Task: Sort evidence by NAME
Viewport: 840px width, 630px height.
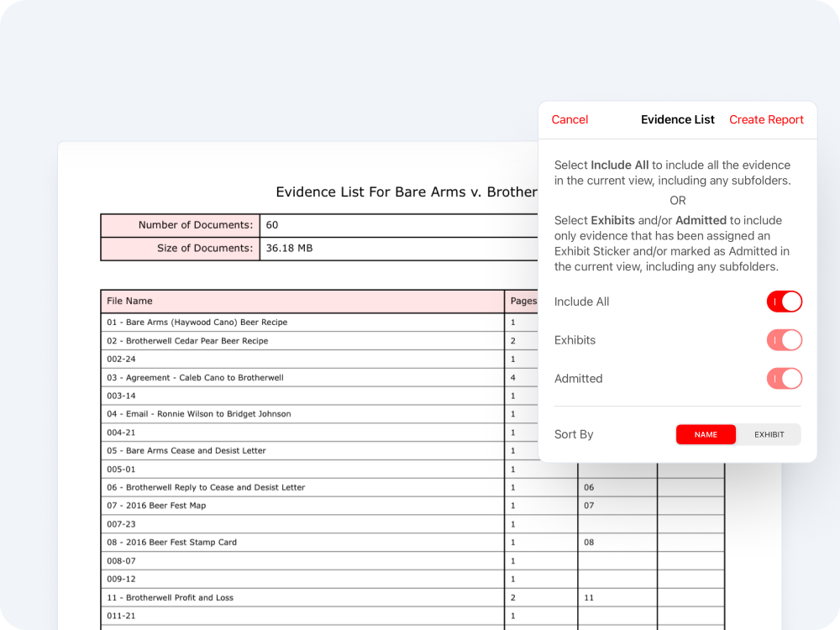Action: (x=706, y=434)
